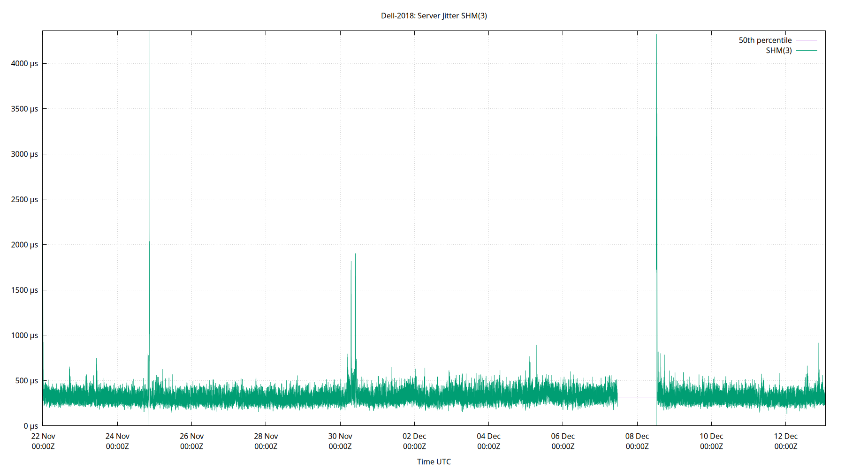Click the 50th percentile legend label

[765, 40]
